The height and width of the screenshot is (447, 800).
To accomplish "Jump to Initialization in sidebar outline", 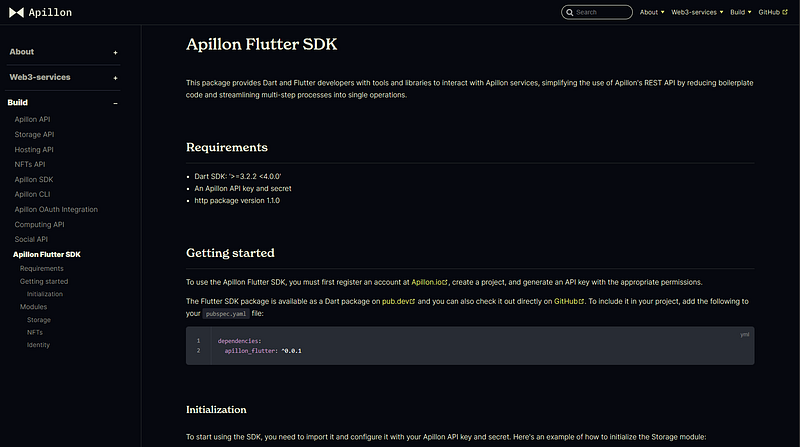I will (45, 294).
